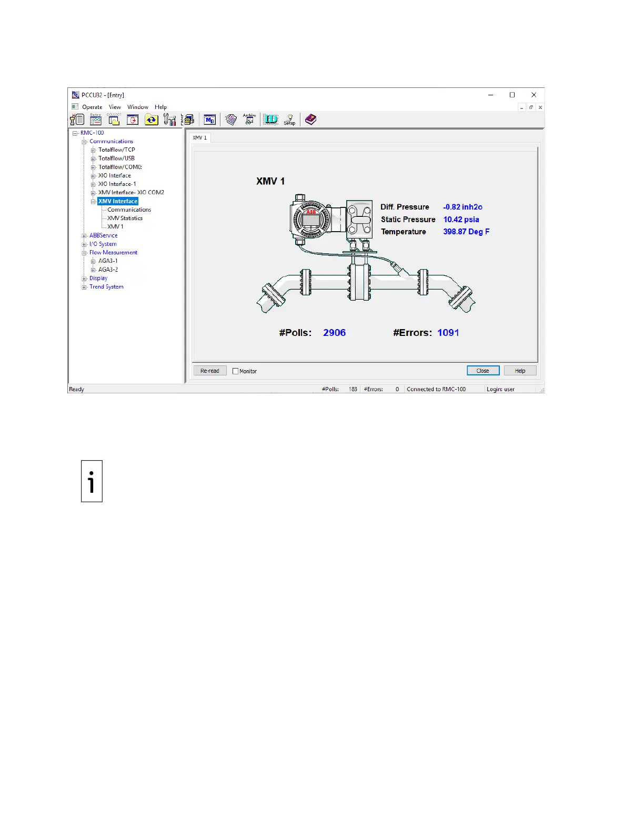The width and height of the screenshot is (644, 834).
Task: Click the Static Pressure value 10.42 psia
Action: click(x=461, y=220)
